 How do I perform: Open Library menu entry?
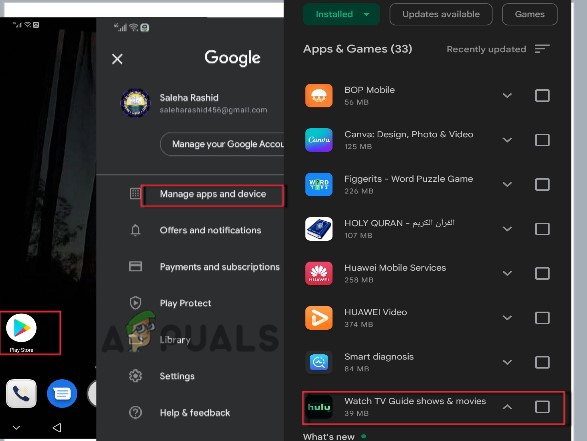click(x=175, y=340)
